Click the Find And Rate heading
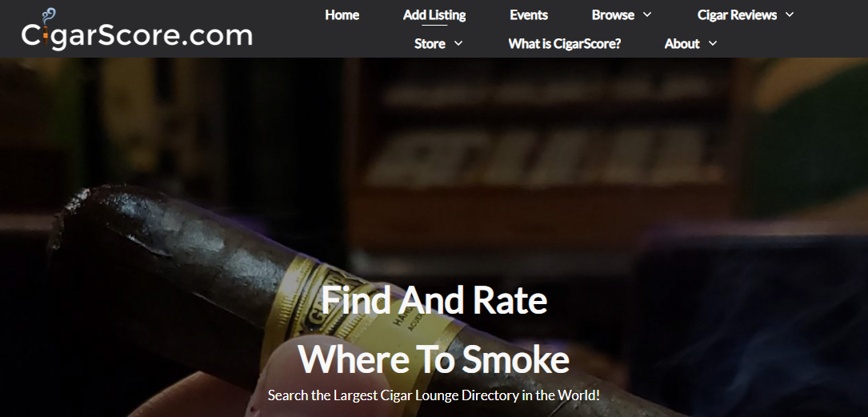 [x=434, y=299]
